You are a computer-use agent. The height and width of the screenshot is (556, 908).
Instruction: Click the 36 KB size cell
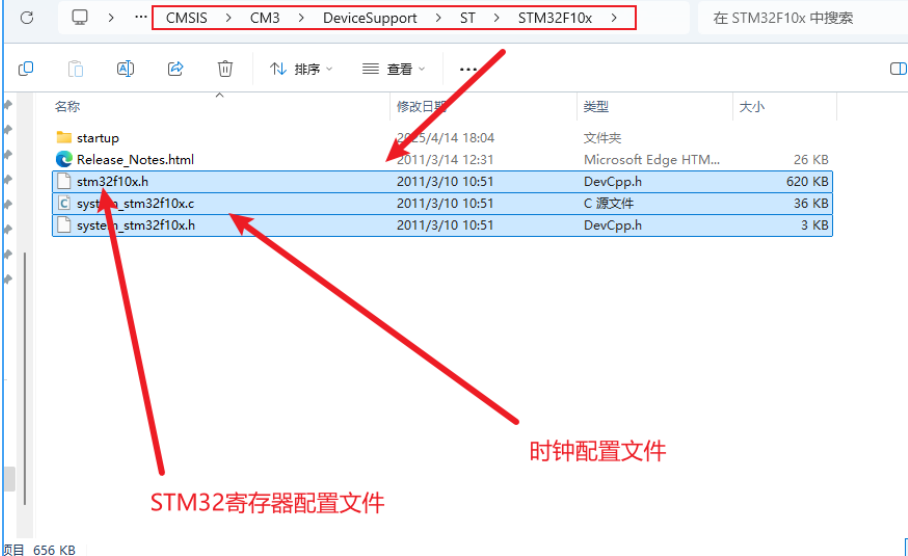point(811,203)
